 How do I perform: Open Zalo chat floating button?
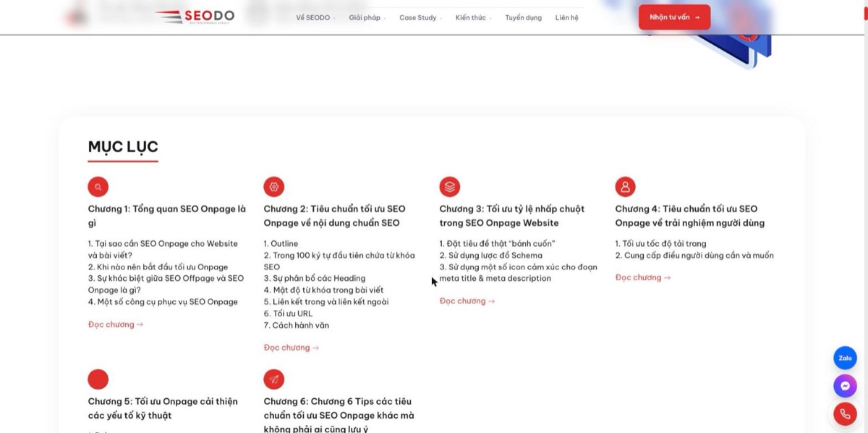[845, 358]
